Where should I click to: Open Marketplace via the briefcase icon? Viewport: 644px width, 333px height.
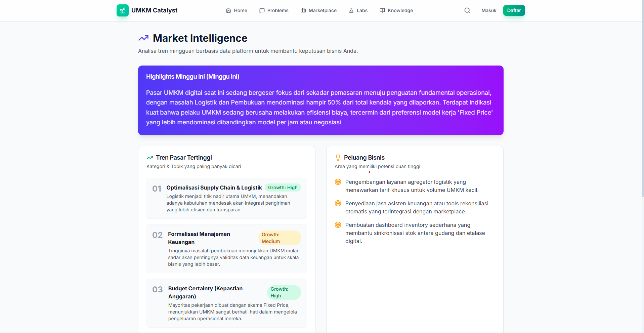pos(303,10)
